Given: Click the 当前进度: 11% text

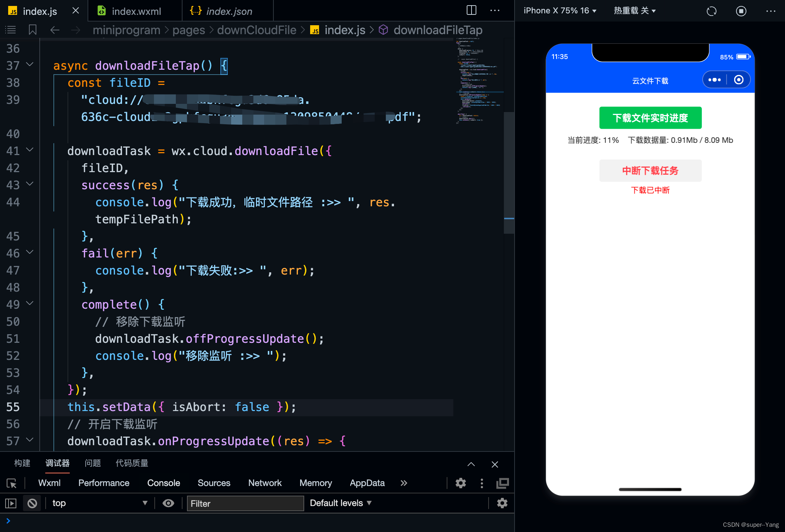Looking at the screenshot, I should [x=593, y=140].
